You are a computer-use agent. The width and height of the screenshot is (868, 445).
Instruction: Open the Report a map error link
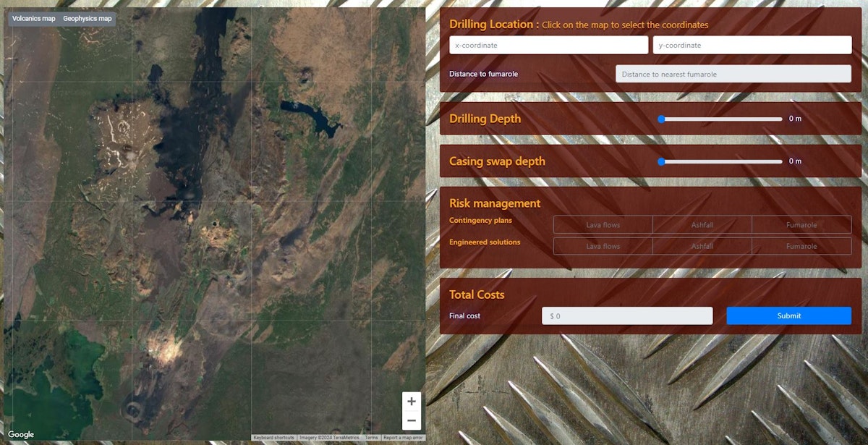tap(402, 437)
